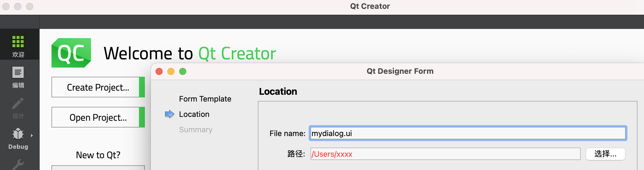The height and width of the screenshot is (170, 644).
Task: Expand the Debug mode arrow
Action: coord(32,136)
